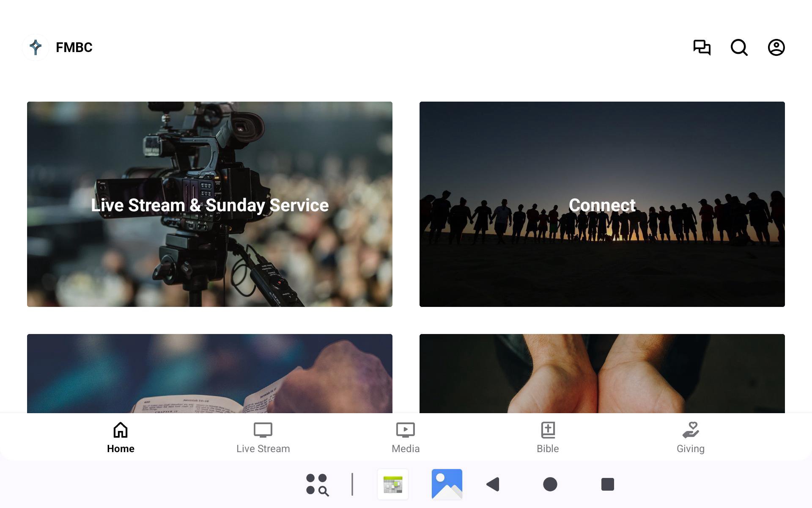Open the user profile icon
Viewport: 812px width, 508px height.
[x=776, y=47]
